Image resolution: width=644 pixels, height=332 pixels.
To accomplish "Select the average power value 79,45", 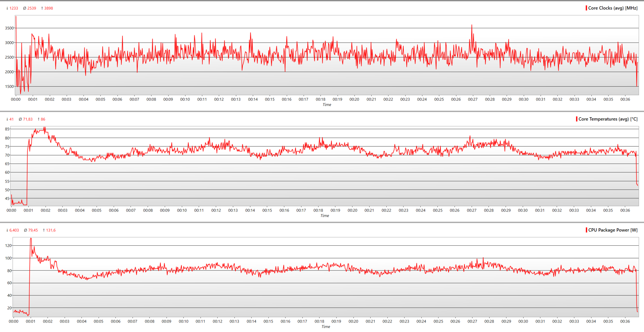I will [33, 230].
